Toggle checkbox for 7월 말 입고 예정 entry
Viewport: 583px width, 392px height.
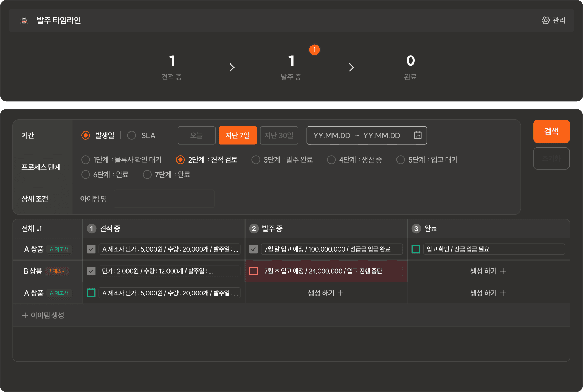tap(254, 249)
